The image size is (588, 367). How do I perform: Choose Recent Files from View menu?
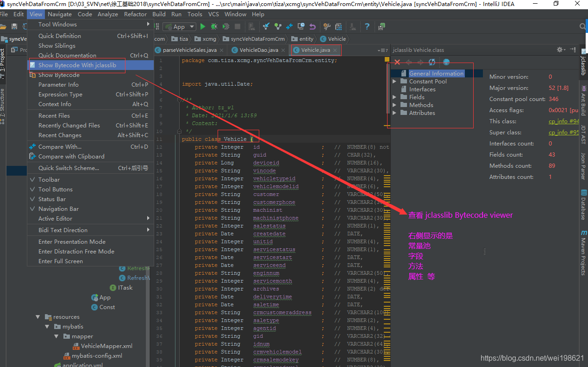pyautogui.click(x=90, y=115)
